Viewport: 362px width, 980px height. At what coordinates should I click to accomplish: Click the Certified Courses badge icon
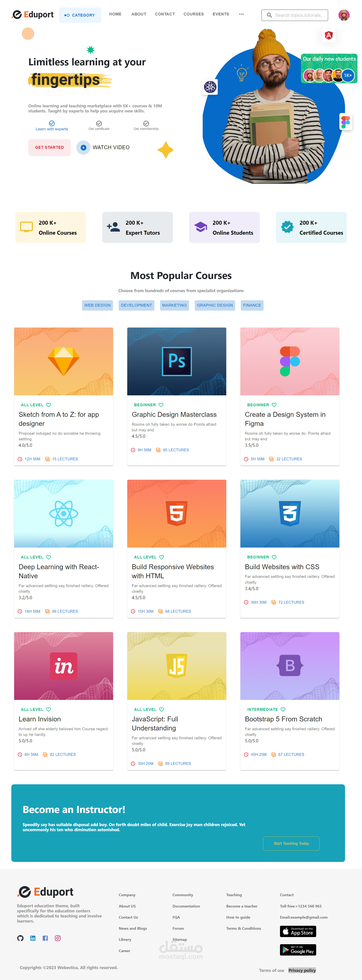click(287, 227)
